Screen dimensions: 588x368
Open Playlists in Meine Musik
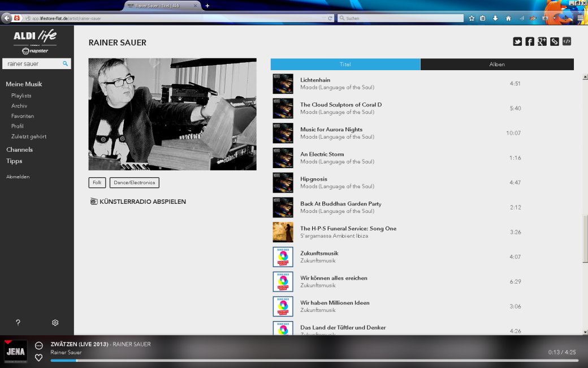point(21,96)
